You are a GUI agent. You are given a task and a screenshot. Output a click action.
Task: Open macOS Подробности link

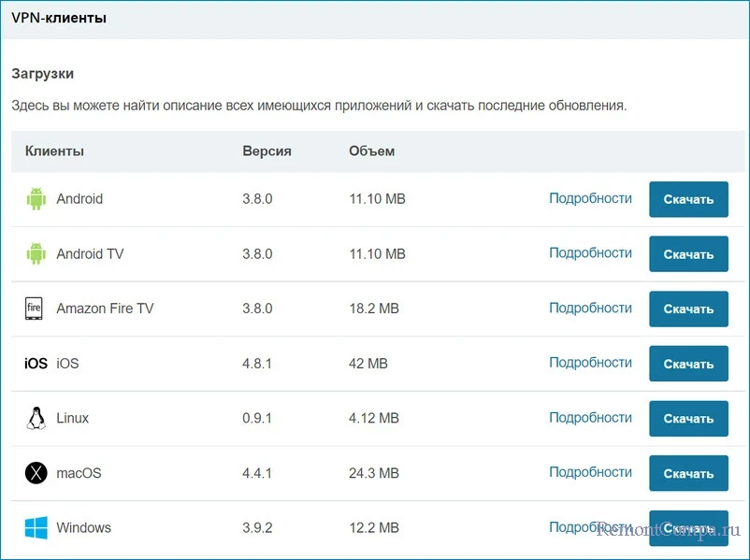click(590, 472)
